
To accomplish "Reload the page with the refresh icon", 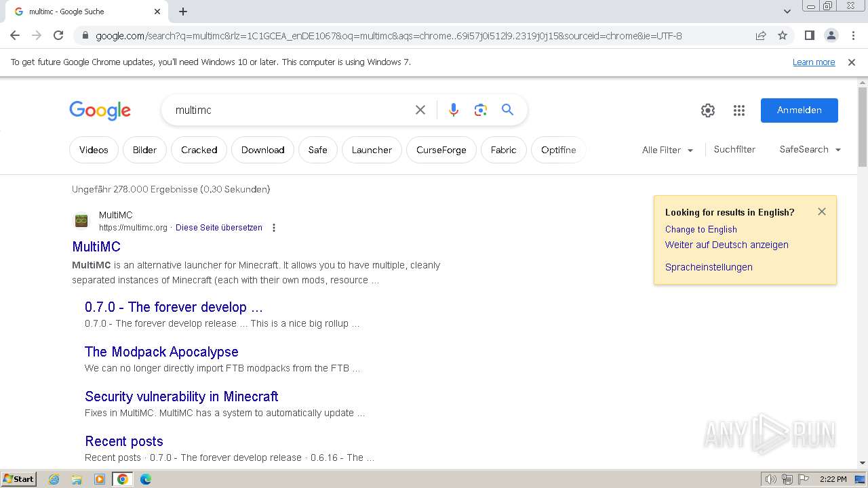I will pos(58,35).
